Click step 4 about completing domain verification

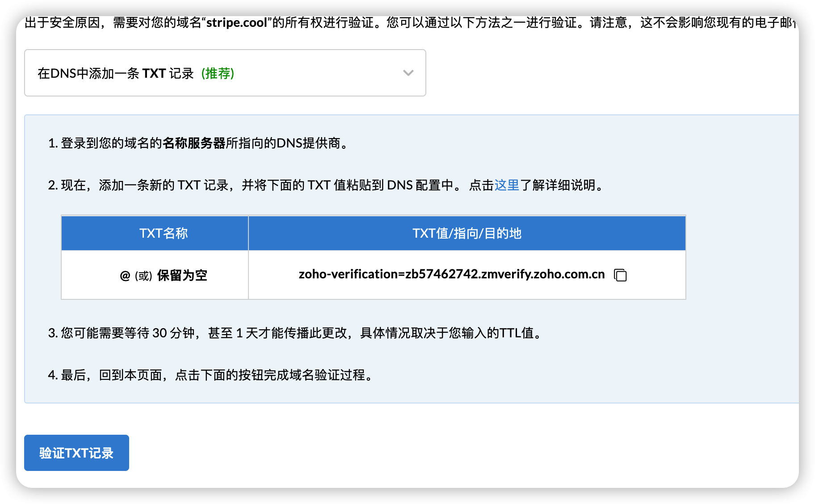pos(210,375)
